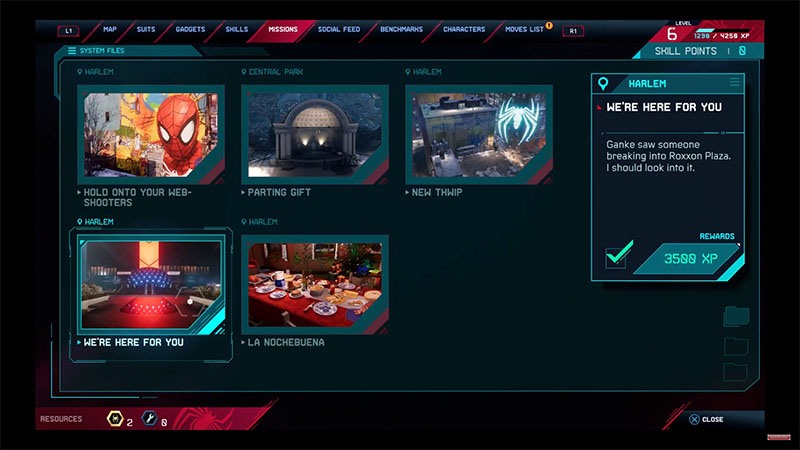Click the level 6 indicator
The image size is (800, 450).
[672, 34]
